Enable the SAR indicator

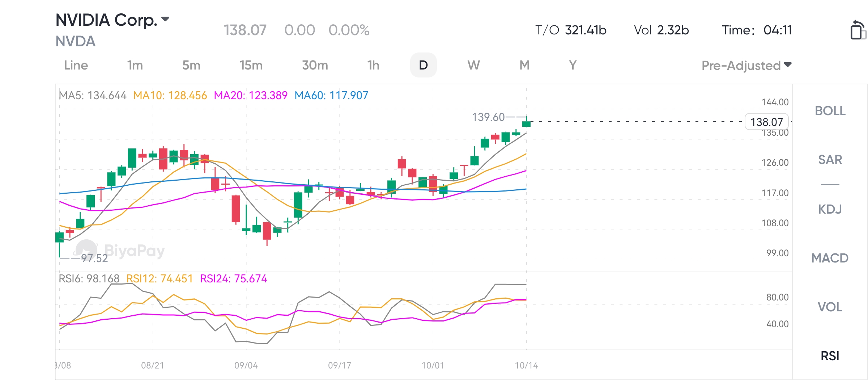coord(830,160)
